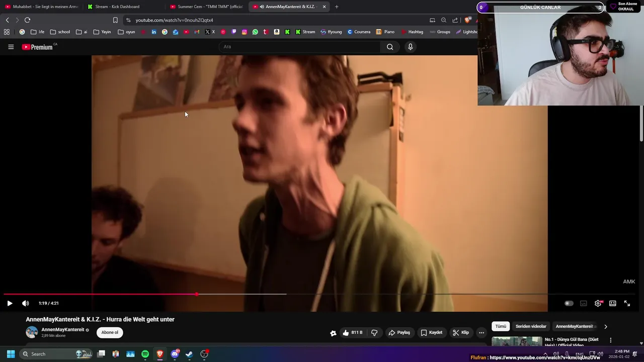644x362 pixels.
Task: Open Steam from the taskbar
Action: point(189,354)
